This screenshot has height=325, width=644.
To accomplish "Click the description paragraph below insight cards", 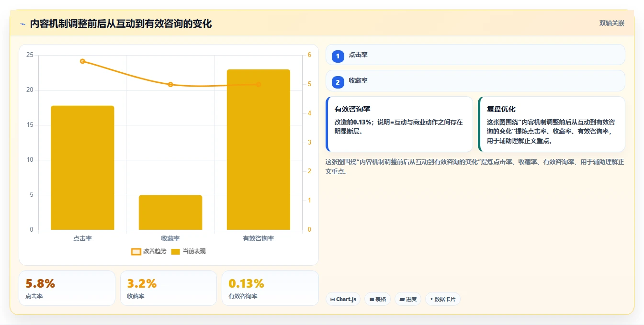I will pos(475,167).
